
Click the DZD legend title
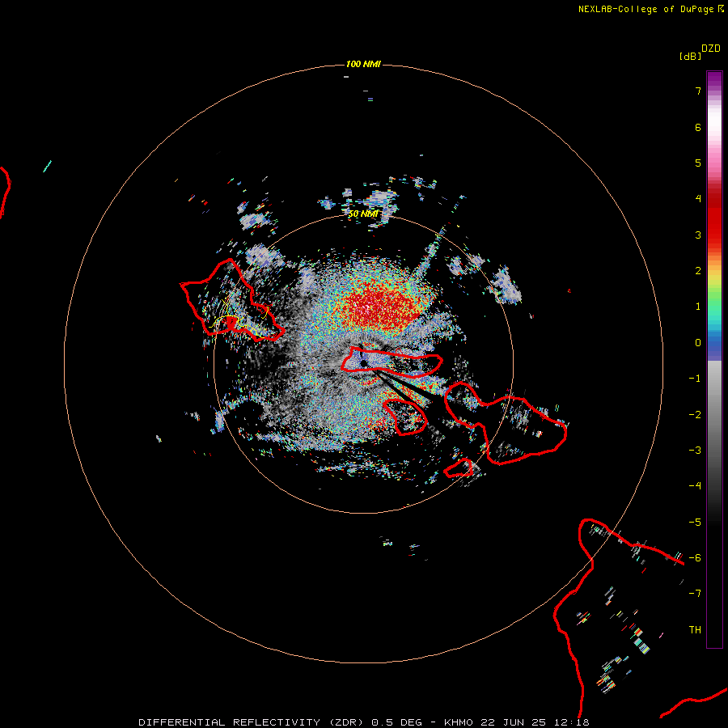(711, 49)
